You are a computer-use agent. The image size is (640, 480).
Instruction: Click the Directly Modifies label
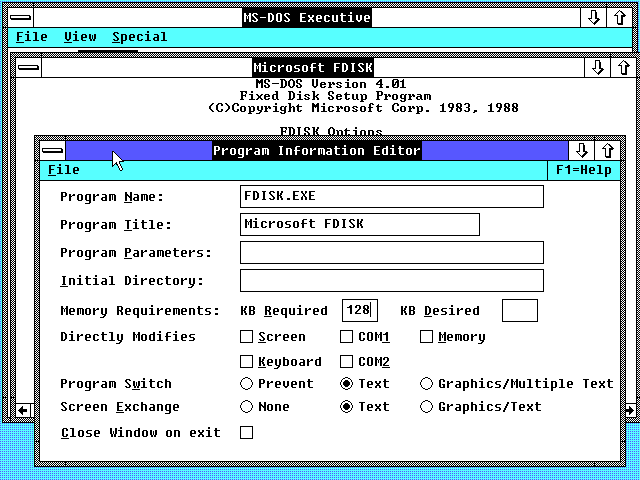pyautogui.click(x=128, y=337)
